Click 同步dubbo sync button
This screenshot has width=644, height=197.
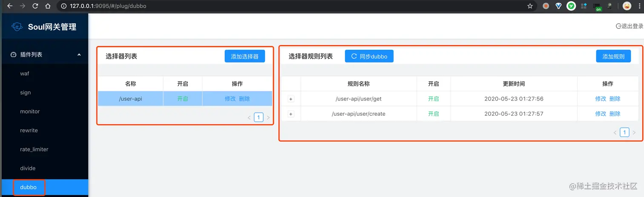pos(369,56)
